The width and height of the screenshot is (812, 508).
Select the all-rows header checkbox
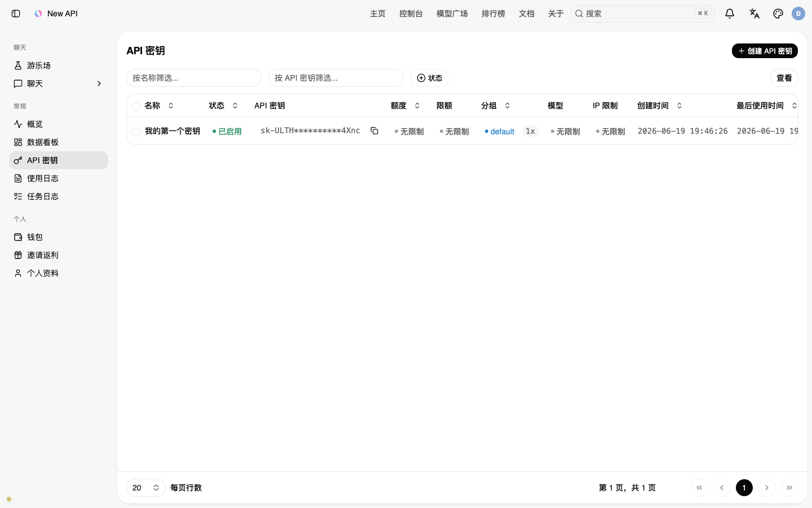[136, 106]
